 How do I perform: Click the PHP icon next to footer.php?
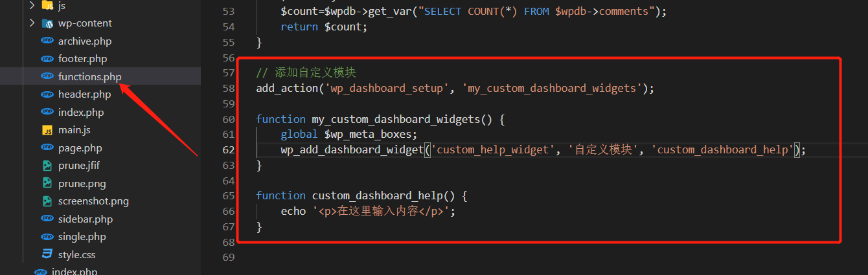pos(47,59)
